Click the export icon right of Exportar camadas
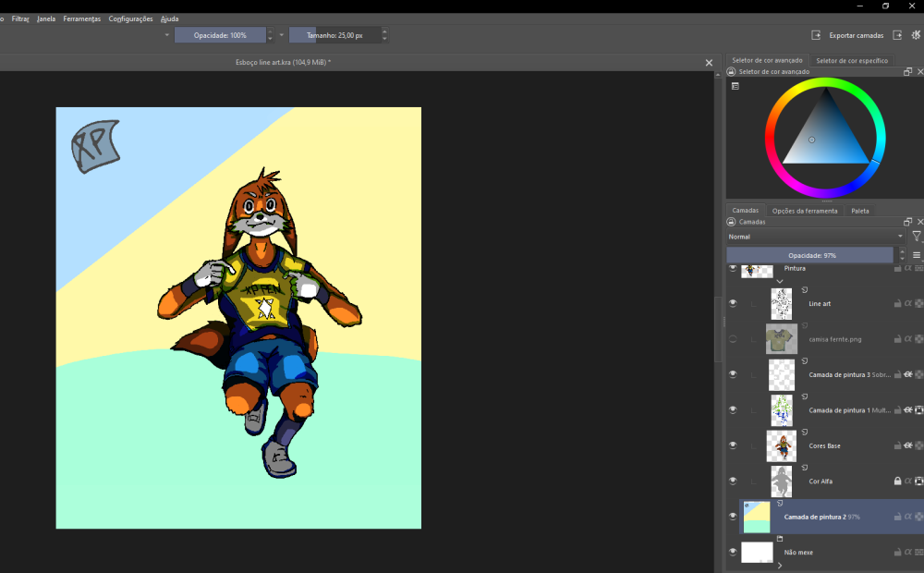Screen dimensions: 924x573 (x=897, y=35)
